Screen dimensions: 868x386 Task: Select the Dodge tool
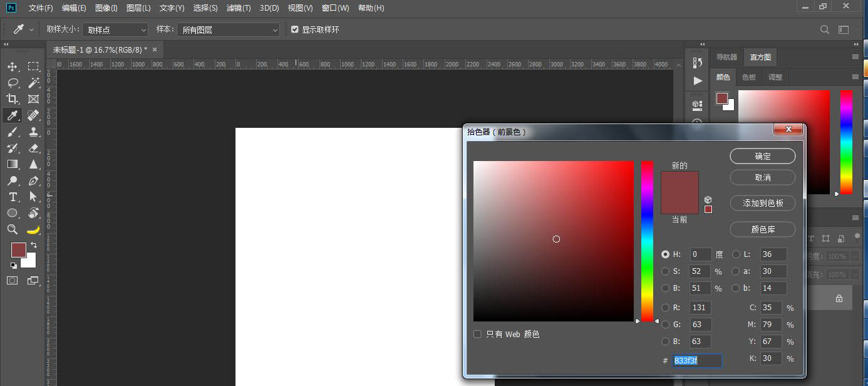click(x=13, y=180)
